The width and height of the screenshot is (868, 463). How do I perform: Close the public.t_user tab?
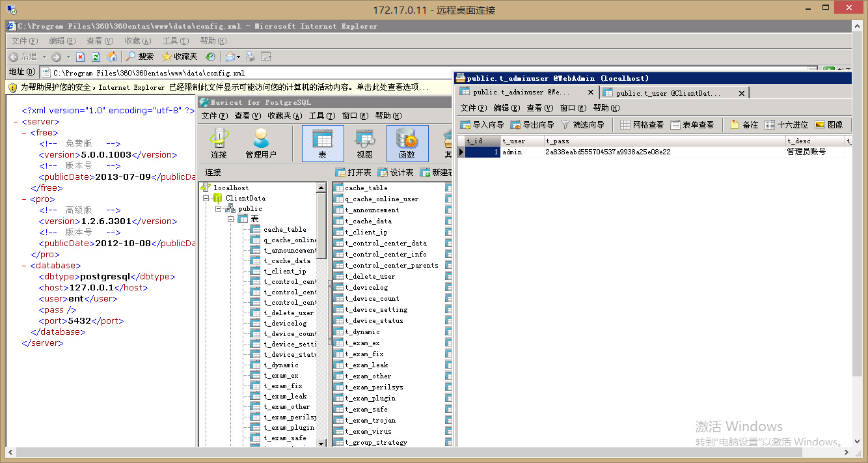click(x=742, y=92)
